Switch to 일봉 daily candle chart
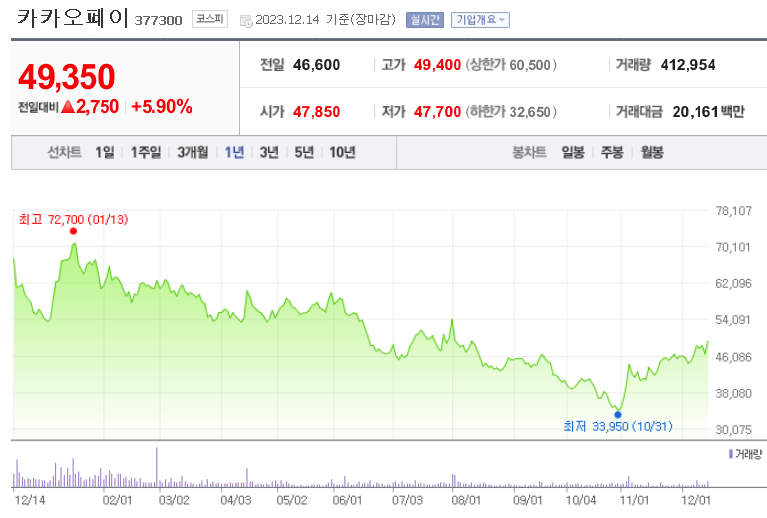This screenshot has width=767, height=518. click(x=573, y=153)
